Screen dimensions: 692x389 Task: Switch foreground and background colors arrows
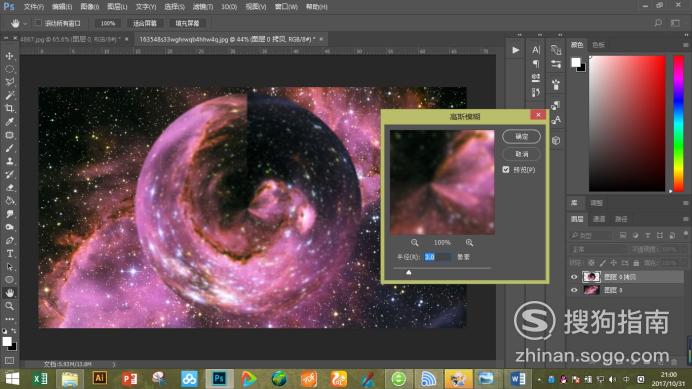14,331
